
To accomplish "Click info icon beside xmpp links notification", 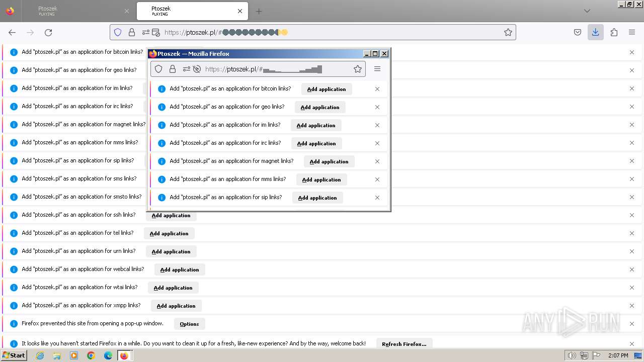I will [14, 306].
